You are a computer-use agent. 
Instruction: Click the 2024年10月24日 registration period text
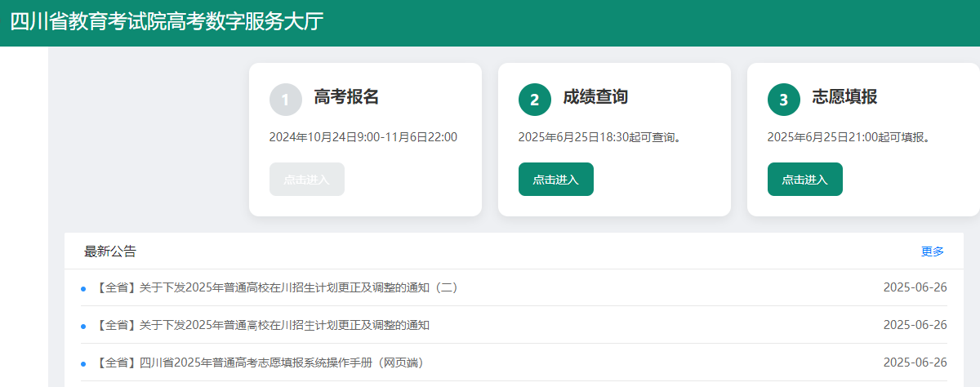tap(363, 137)
